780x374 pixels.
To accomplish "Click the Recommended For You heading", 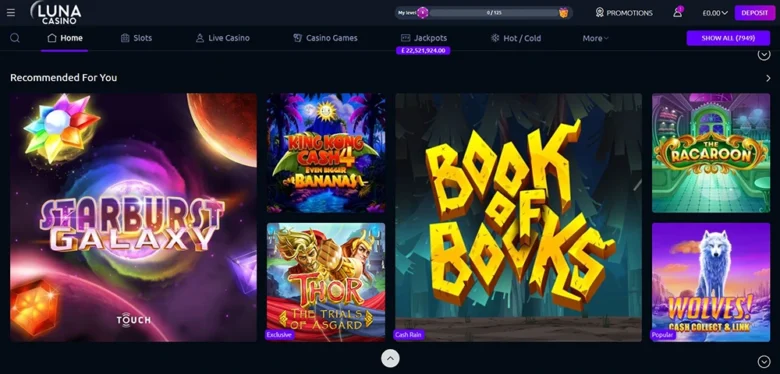I will point(64,78).
